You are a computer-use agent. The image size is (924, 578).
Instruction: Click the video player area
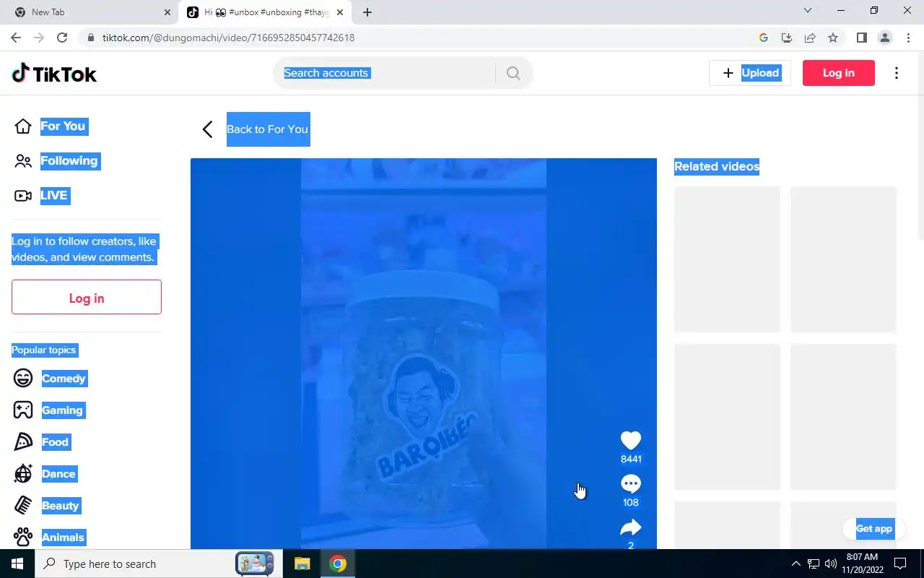click(424, 353)
